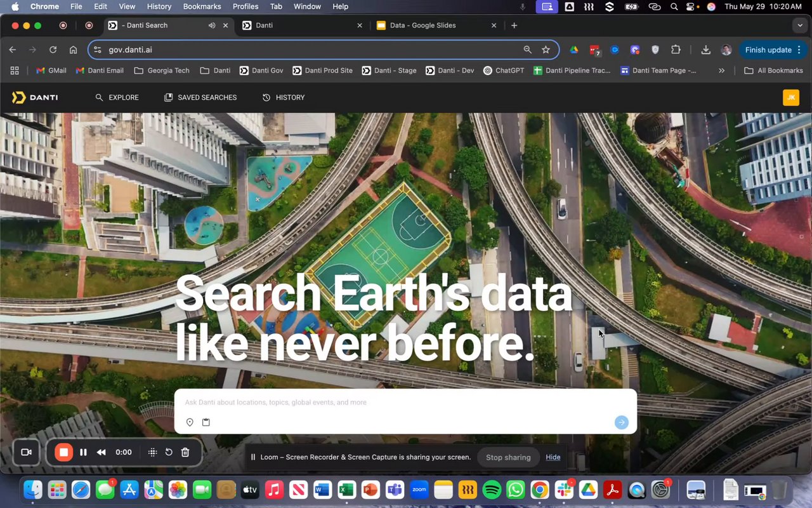Click the Stop sharing button
812x508 pixels.
[508, 457]
